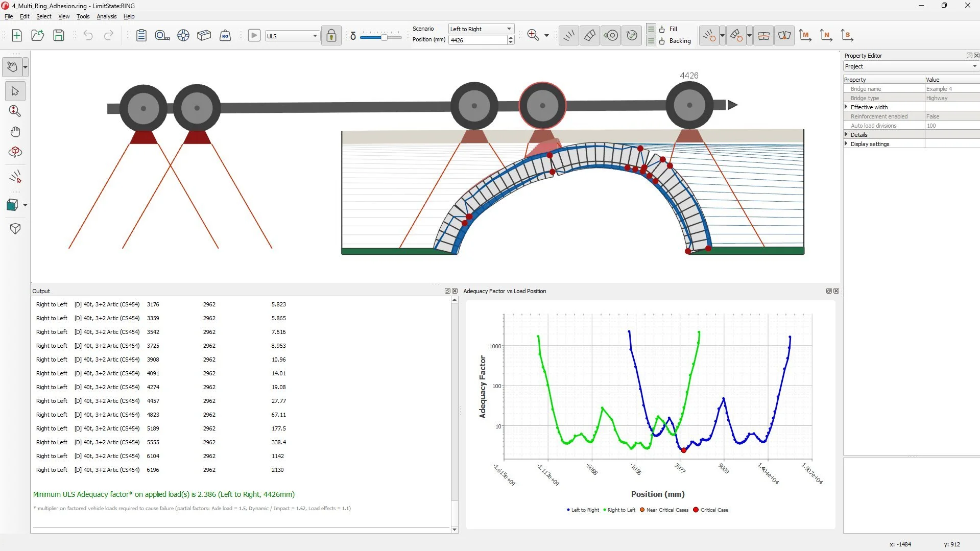Undock the Output panel

447,291
